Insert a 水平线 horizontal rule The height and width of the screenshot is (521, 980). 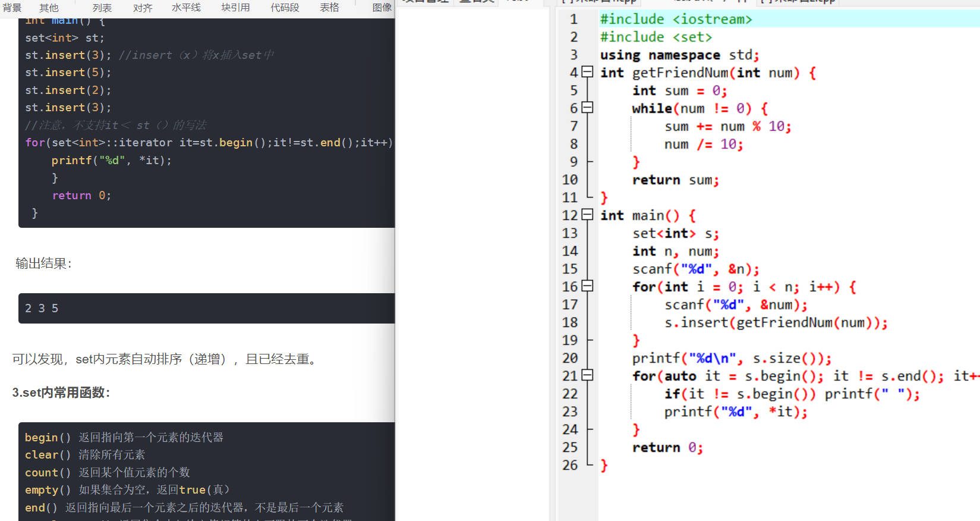click(x=186, y=8)
